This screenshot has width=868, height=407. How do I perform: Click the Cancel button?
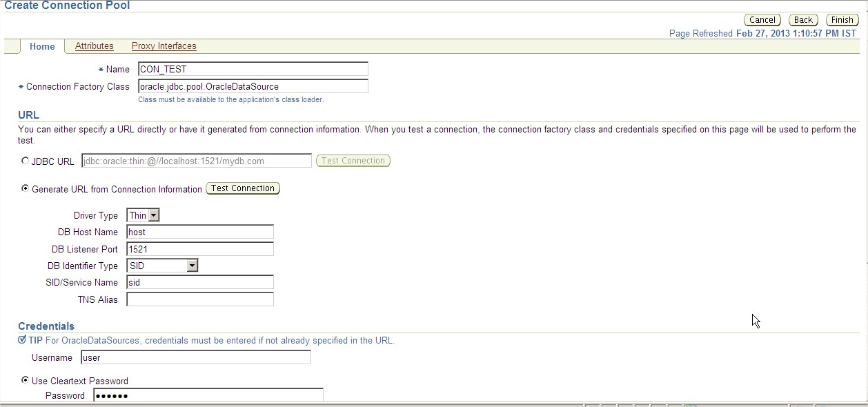point(762,20)
